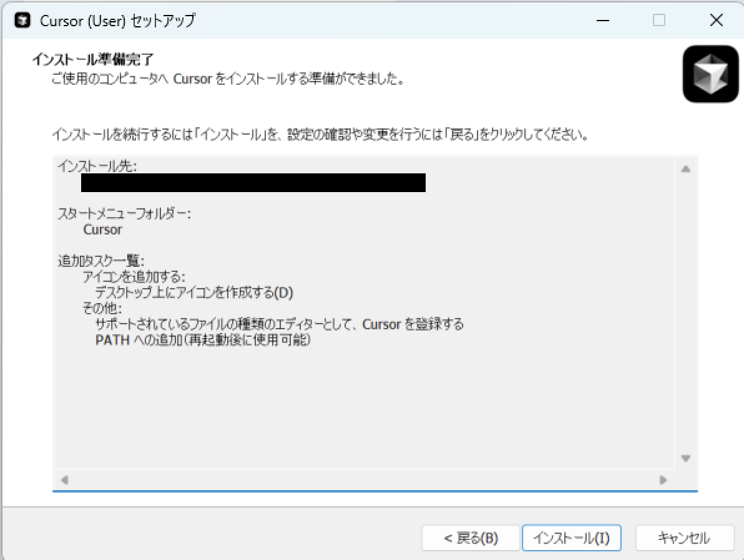
Task: Click the 追加タスク一覧: heading
Action: [x=101, y=261]
